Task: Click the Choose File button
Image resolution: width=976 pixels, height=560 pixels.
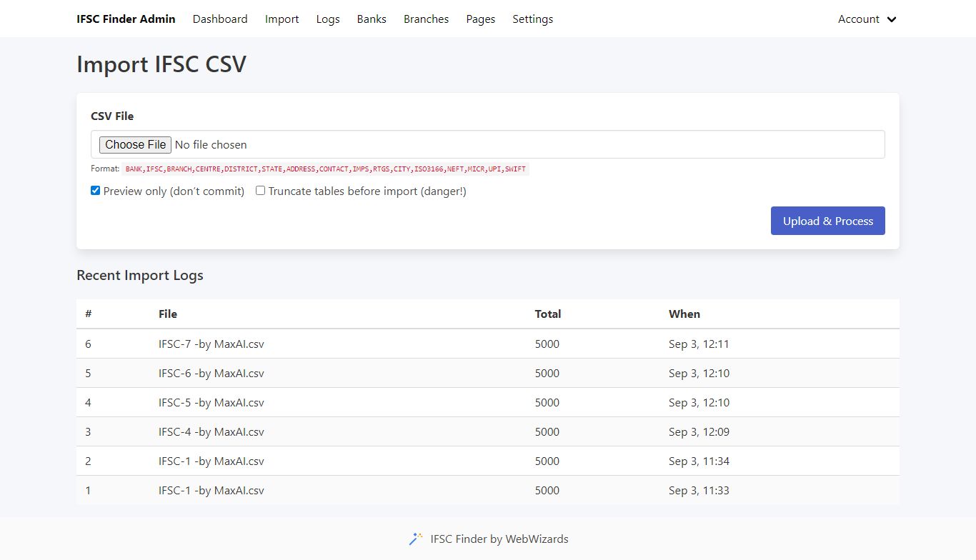Action: pyautogui.click(x=135, y=144)
